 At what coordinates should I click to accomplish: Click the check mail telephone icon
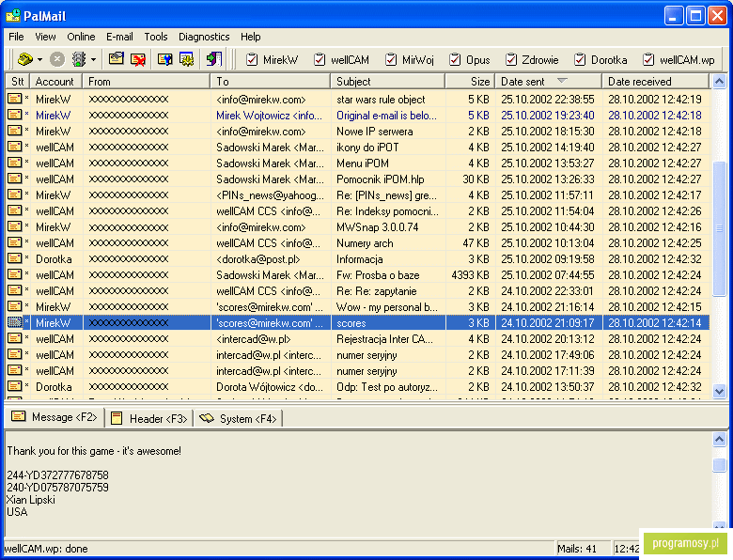[25, 59]
